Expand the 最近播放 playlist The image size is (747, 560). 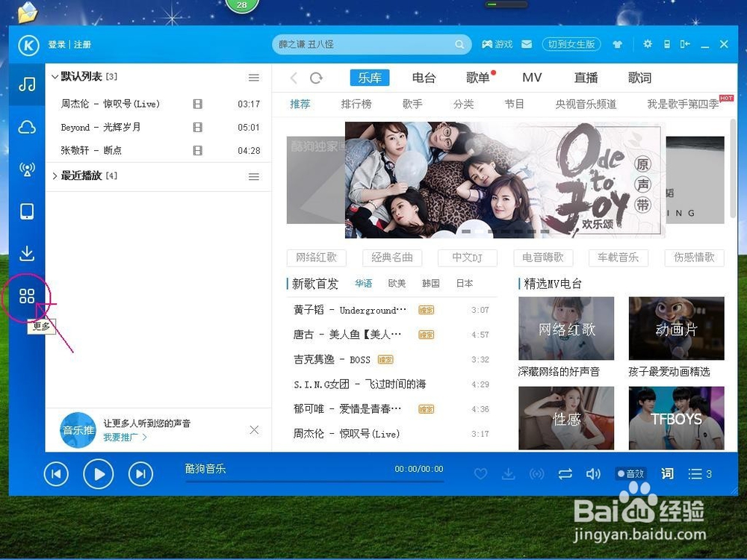click(55, 175)
